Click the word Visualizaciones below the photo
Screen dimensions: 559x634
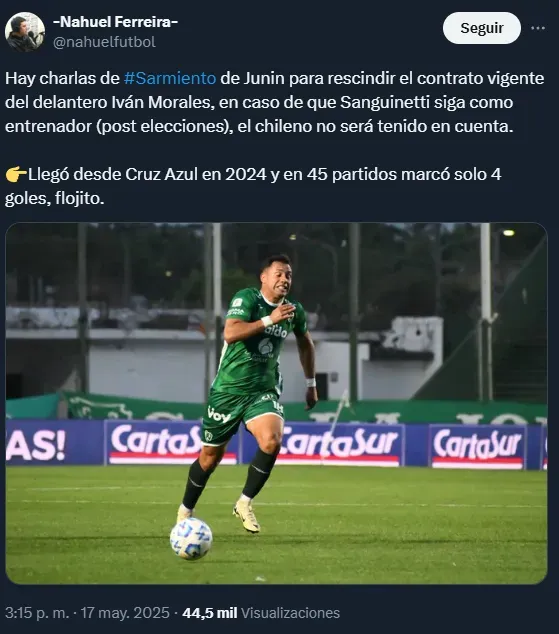coord(290,613)
